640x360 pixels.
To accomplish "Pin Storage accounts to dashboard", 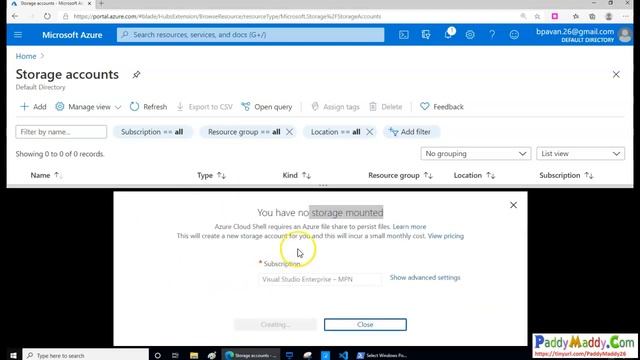I will [136, 75].
